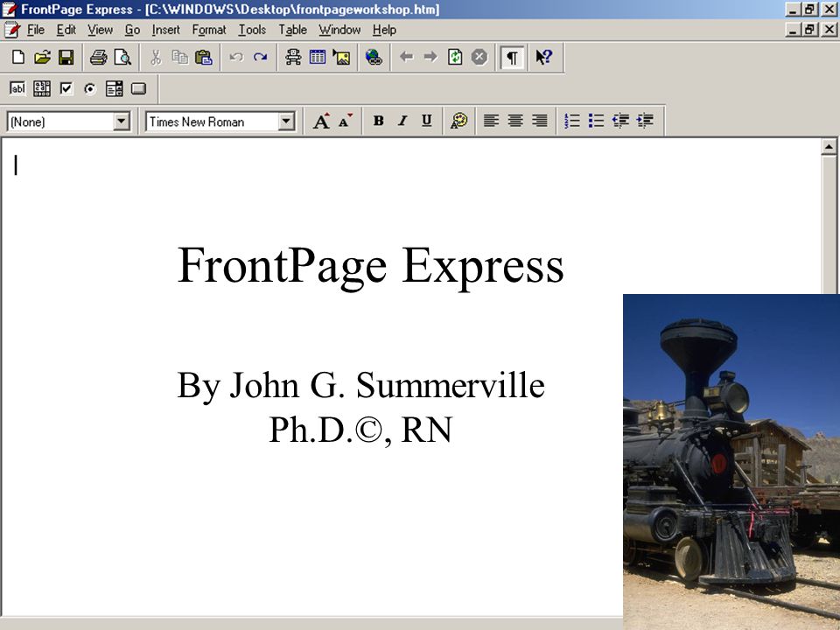Open the View menu
The image size is (840, 630).
pos(100,30)
